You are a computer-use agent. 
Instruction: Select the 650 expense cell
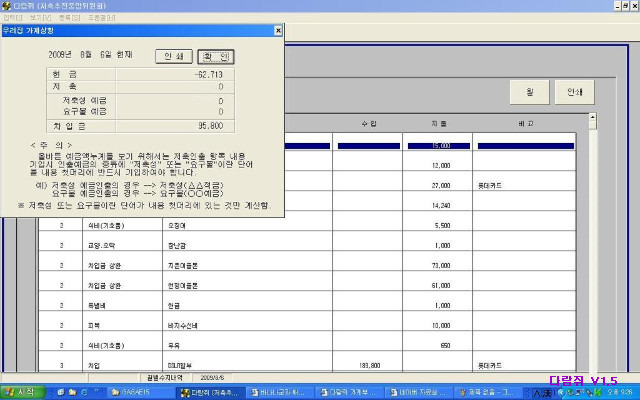tap(438, 346)
